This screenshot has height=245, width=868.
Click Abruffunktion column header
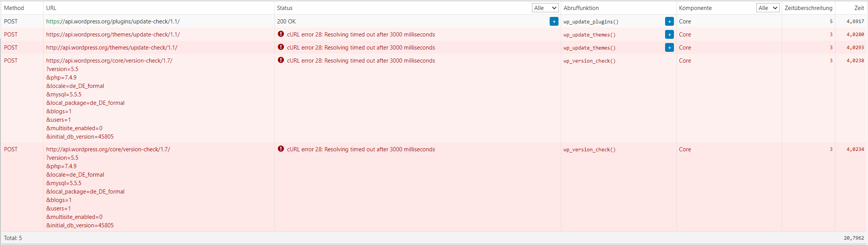pyautogui.click(x=581, y=8)
